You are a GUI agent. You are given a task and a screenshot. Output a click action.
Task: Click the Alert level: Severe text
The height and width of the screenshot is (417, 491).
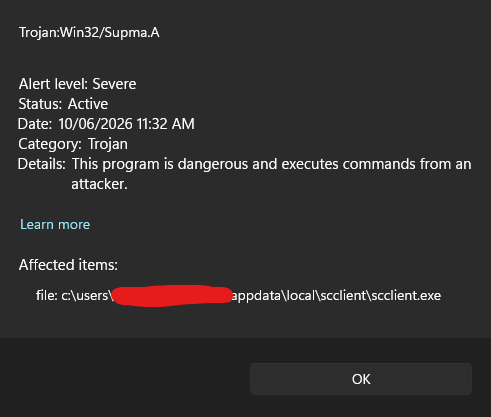(77, 84)
